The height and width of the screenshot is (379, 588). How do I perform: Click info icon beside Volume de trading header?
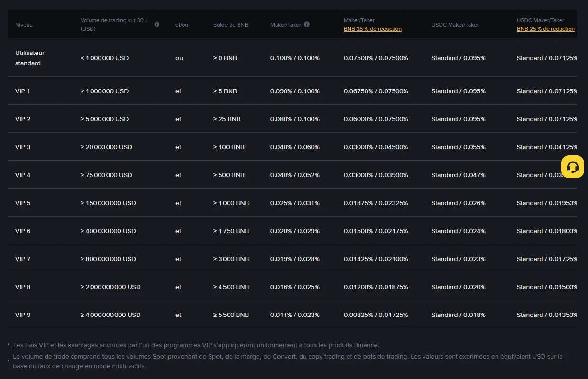(157, 24)
